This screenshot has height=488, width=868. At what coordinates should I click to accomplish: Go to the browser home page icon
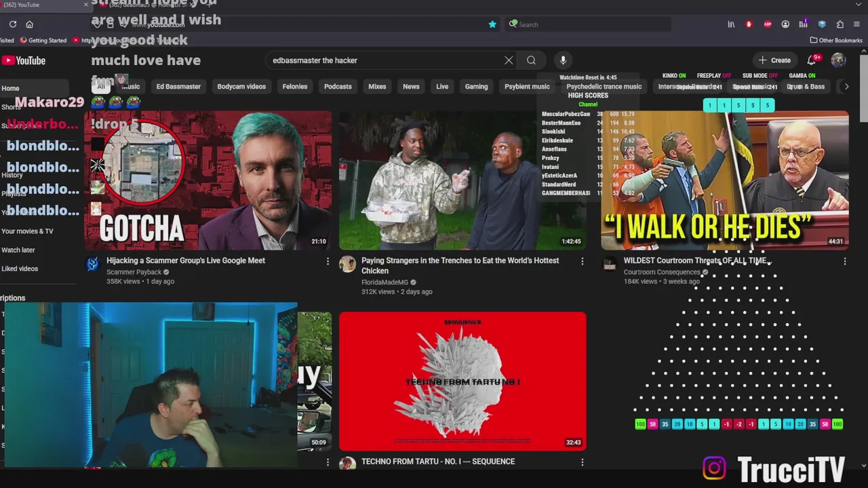30,24
